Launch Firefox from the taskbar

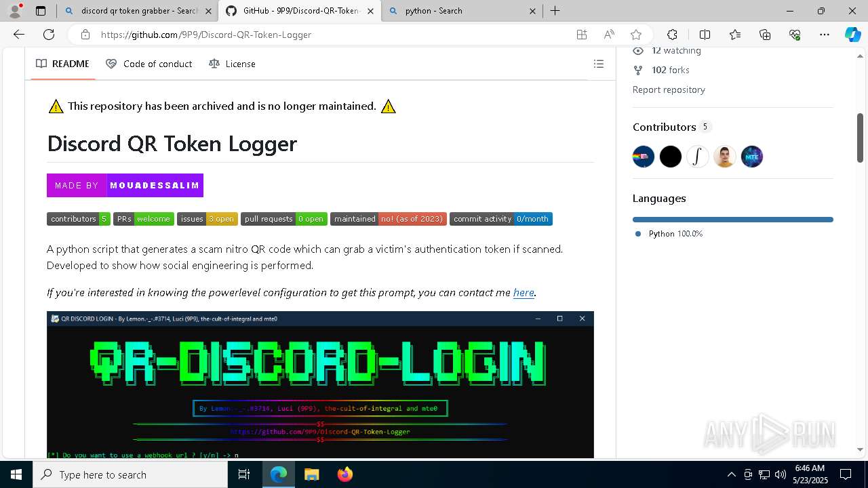pyautogui.click(x=344, y=474)
